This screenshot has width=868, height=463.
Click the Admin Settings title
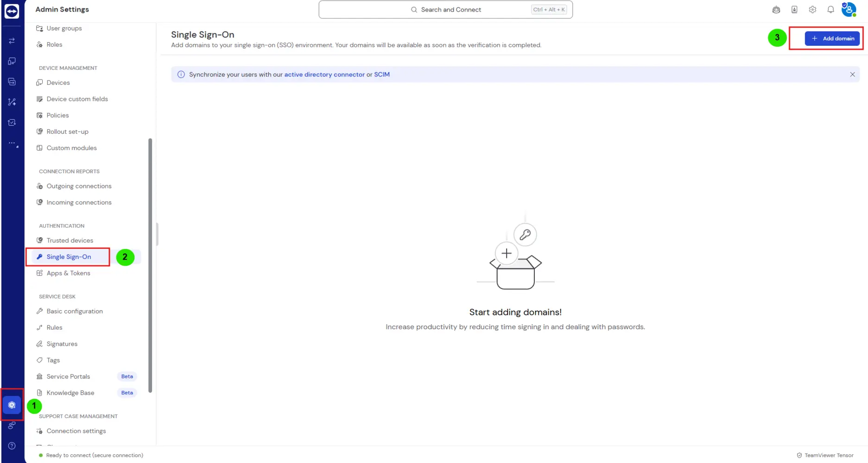[x=62, y=9]
